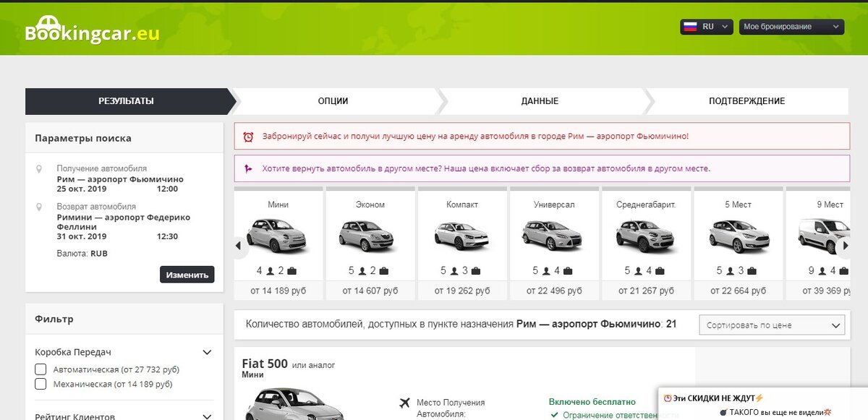868x420 pixels.
Task: Click passenger icon under Эконом category
Action: pyautogui.click(x=362, y=271)
